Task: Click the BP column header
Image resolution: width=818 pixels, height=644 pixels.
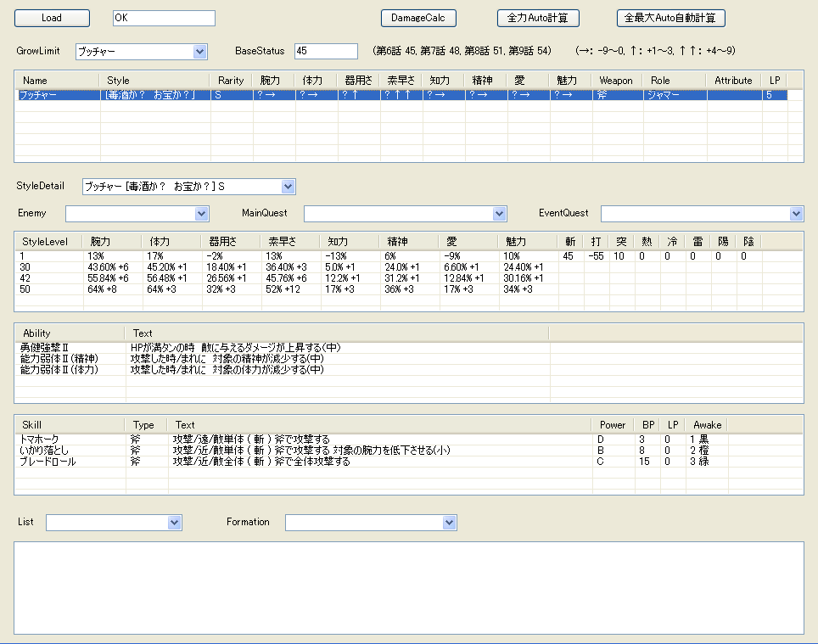Action: coord(647,425)
